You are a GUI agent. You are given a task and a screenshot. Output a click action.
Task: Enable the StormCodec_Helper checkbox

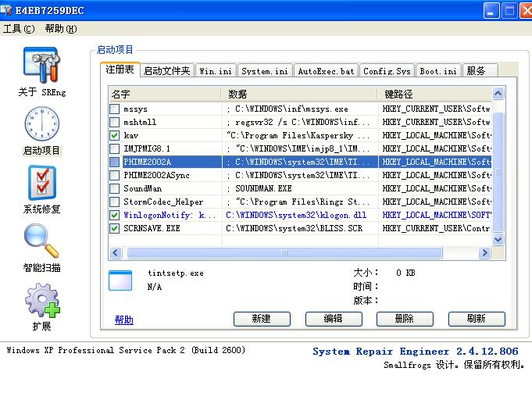coord(115,202)
